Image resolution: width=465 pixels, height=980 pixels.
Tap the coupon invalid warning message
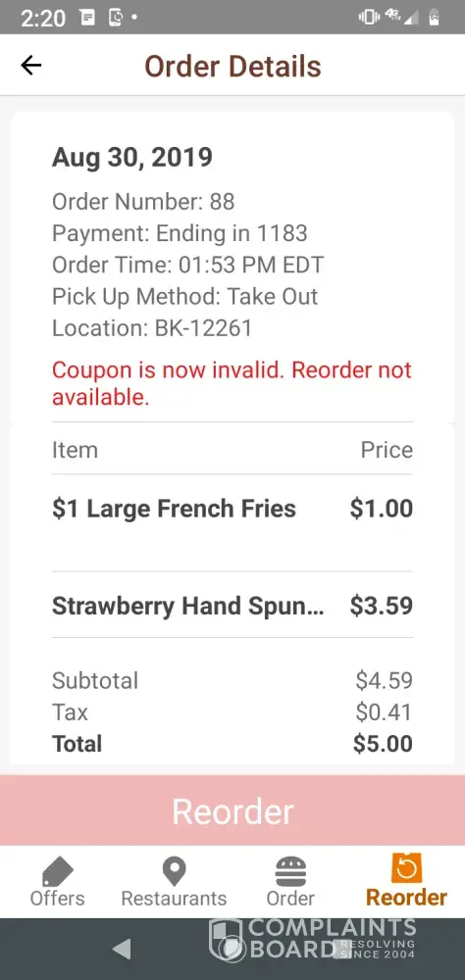232,383
